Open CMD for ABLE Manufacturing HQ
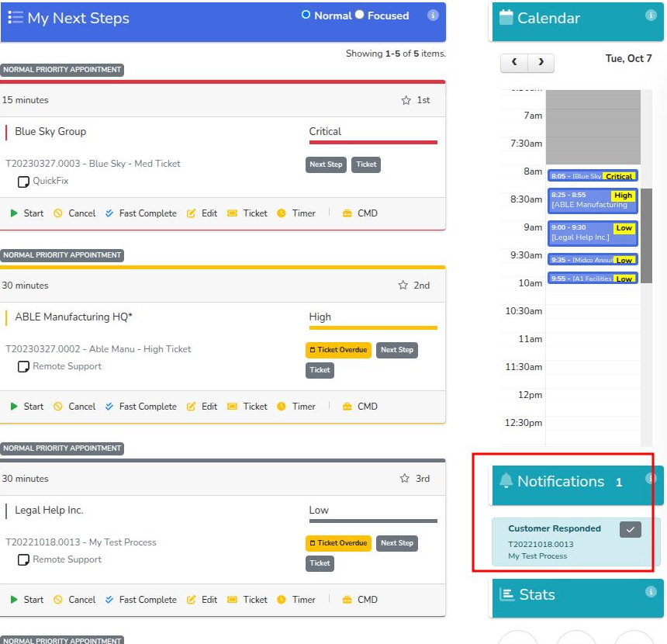The height and width of the screenshot is (644, 667). (x=360, y=407)
